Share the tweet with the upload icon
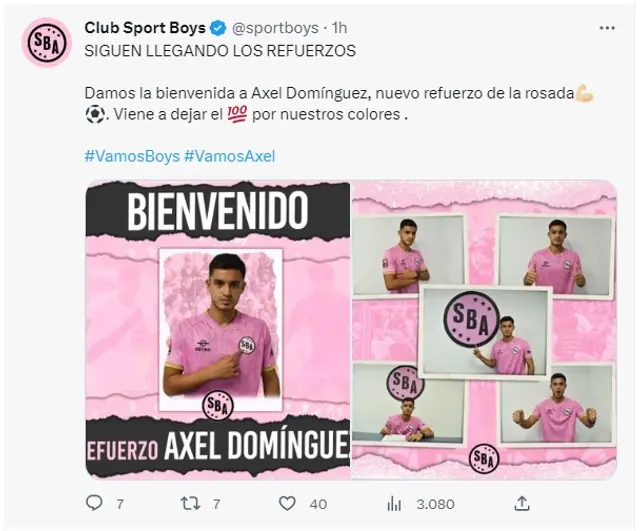Image resolution: width=640 pixels, height=531 pixels. pyautogui.click(x=522, y=503)
